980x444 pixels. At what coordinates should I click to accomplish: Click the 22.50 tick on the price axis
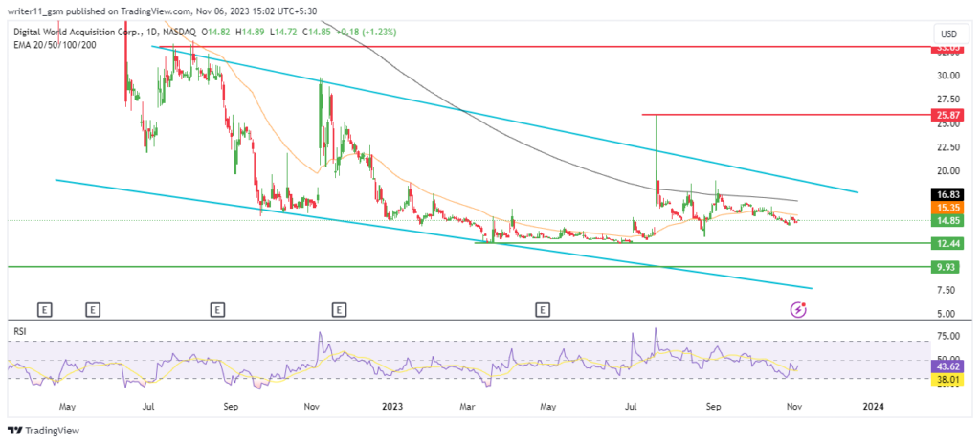click(947, 147)
